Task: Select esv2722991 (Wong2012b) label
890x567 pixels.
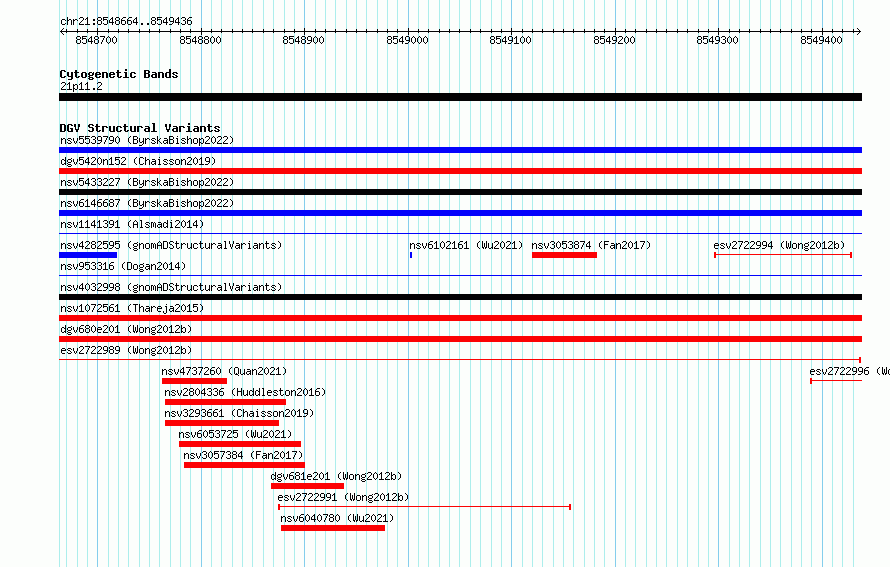Action: [343, 497]
